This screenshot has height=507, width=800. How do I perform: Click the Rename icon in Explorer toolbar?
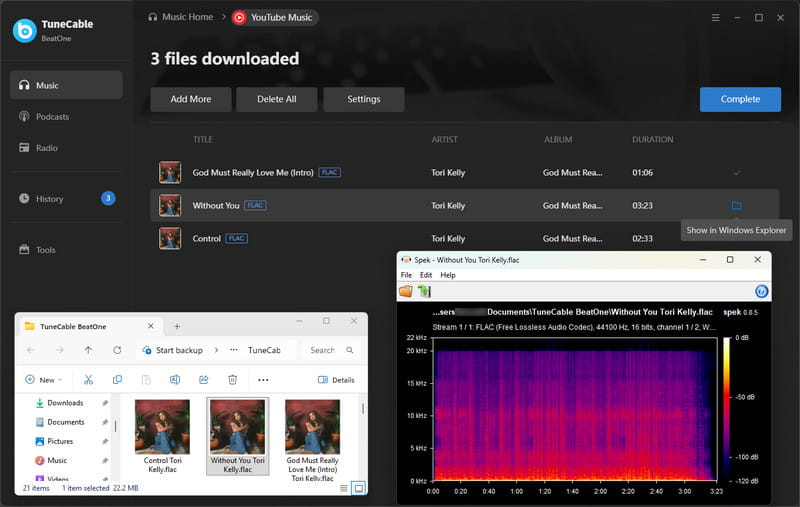(x=174, y=380)
